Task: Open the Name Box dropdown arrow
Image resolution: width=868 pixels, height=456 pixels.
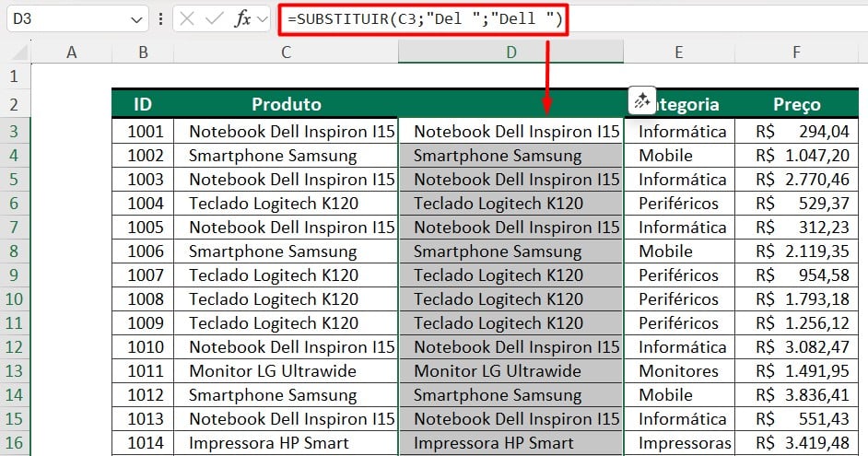Action: click(x=136, y=20)
